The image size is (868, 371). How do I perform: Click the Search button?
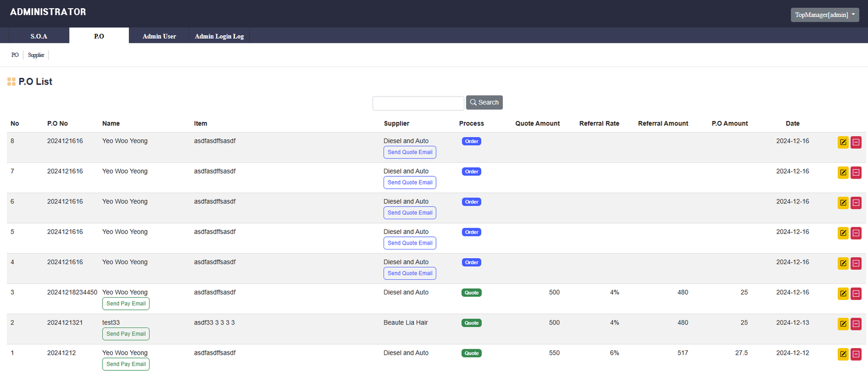click(x=484, y=103)
